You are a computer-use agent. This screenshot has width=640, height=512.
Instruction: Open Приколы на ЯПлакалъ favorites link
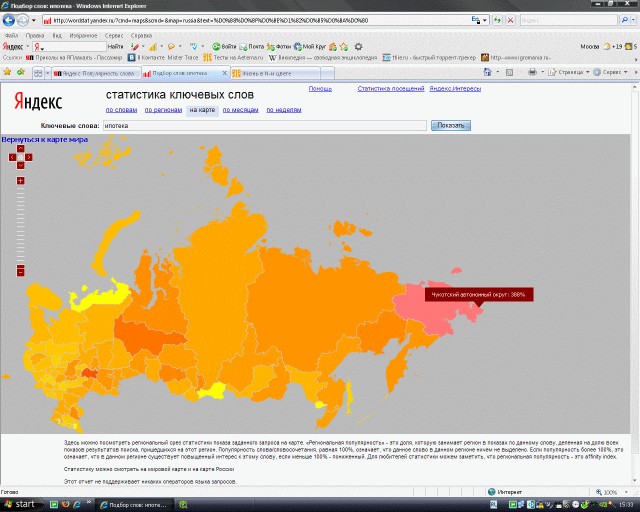coord(74,58)
